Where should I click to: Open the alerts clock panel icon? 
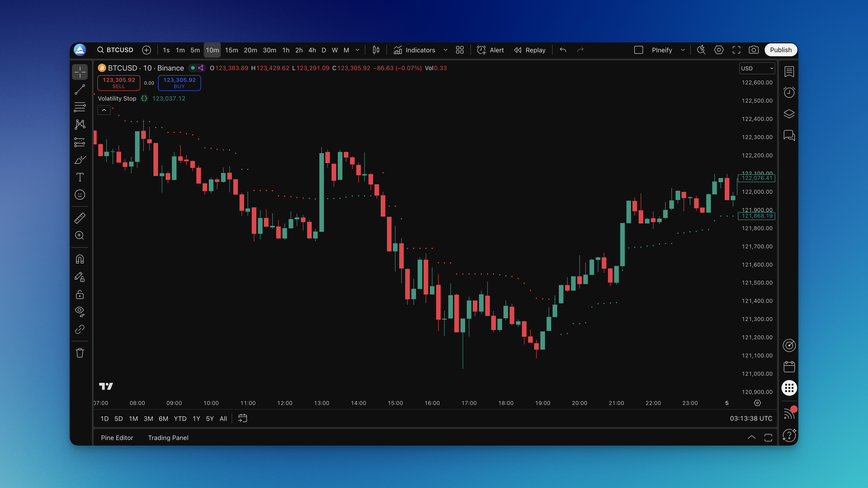[x=789, y=92]
